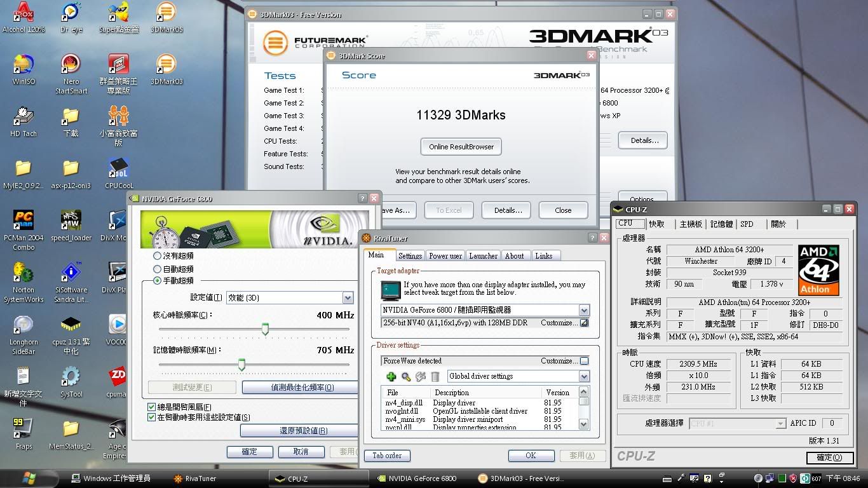Click the Windows Start orb on taskbar
Screen dimensions: 868x488
pos(29,478)
